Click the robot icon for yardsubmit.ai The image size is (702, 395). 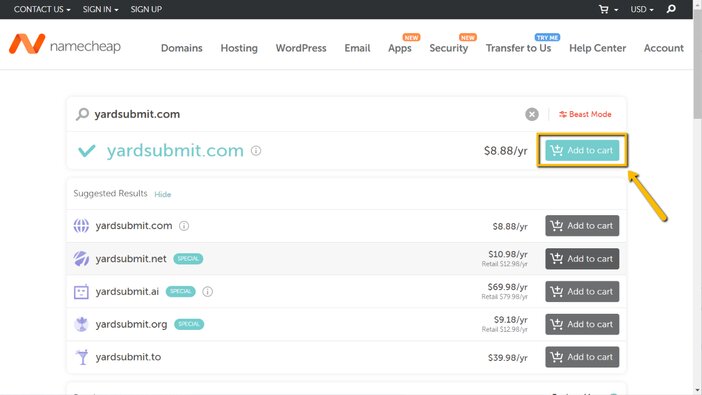point(81,292)
